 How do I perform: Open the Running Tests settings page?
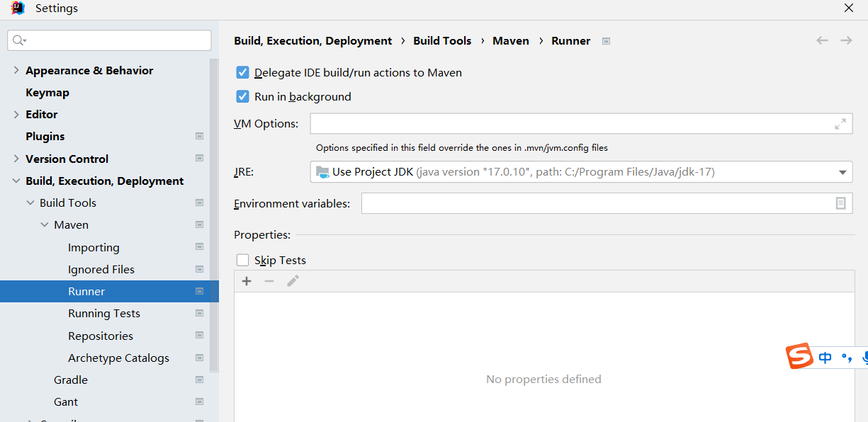(104, 313)
